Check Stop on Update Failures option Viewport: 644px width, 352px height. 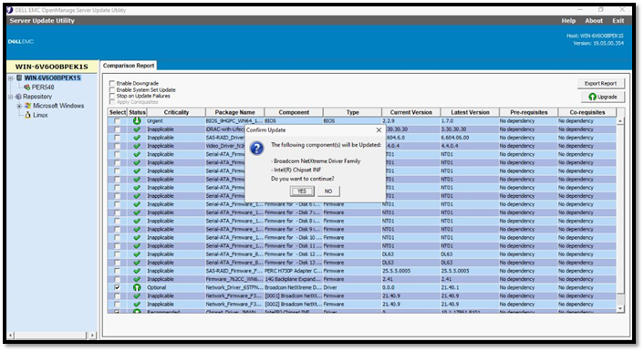(111, 96)
